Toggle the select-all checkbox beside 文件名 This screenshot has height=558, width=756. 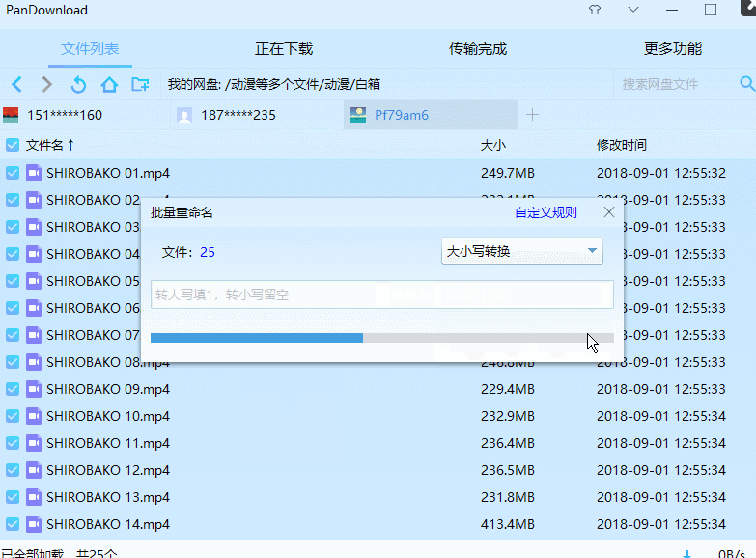point(13,145)
